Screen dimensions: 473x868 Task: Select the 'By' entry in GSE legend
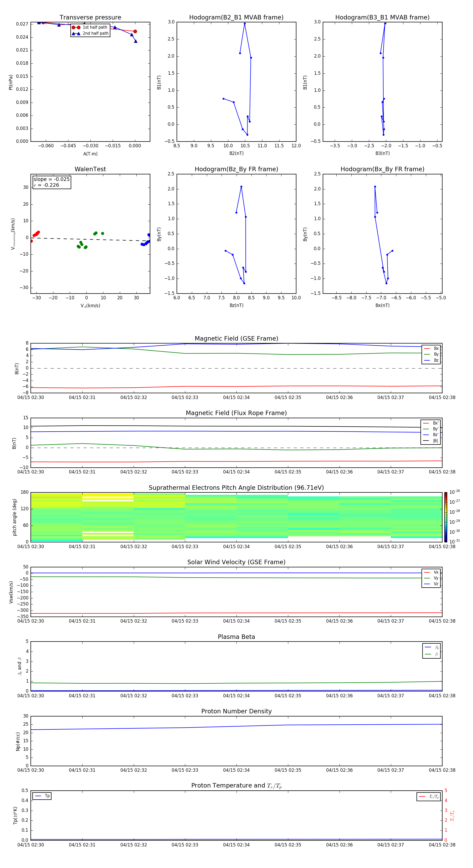coord(431,355)
